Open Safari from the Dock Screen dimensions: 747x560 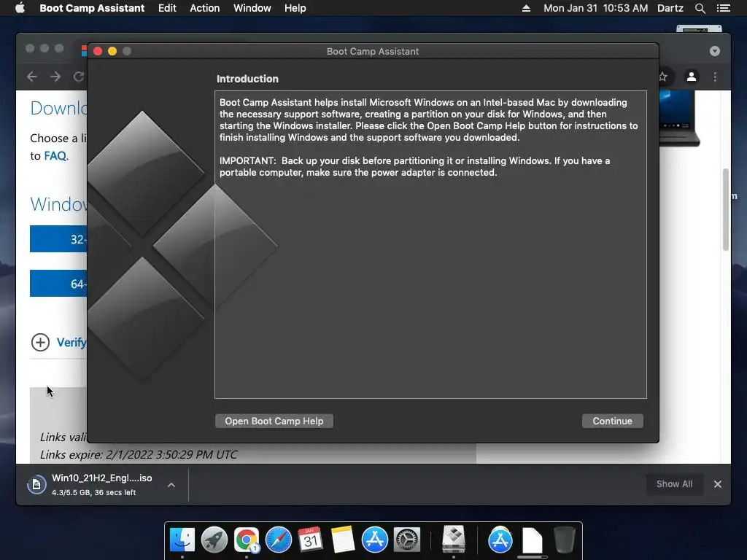278,540
